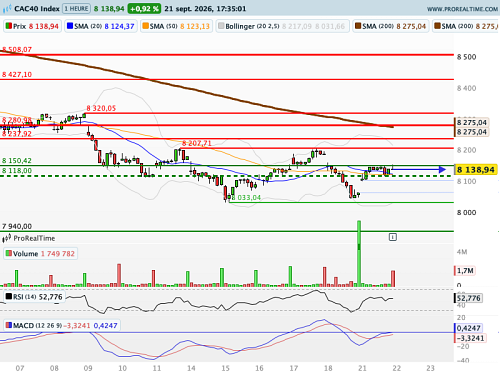Image resolution: width=500 pixels, height=375 pixels.
Task: Click the 8 200 price axis label
Action: [467, 150]
